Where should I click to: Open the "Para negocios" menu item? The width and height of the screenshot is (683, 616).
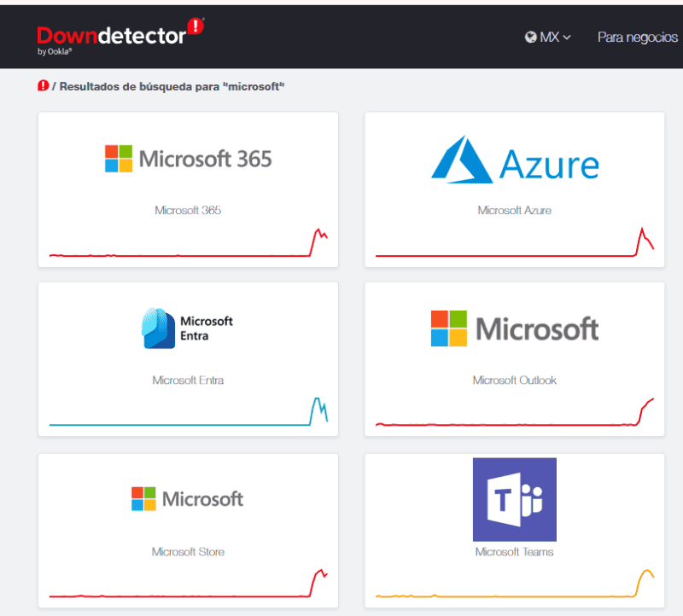637,37
